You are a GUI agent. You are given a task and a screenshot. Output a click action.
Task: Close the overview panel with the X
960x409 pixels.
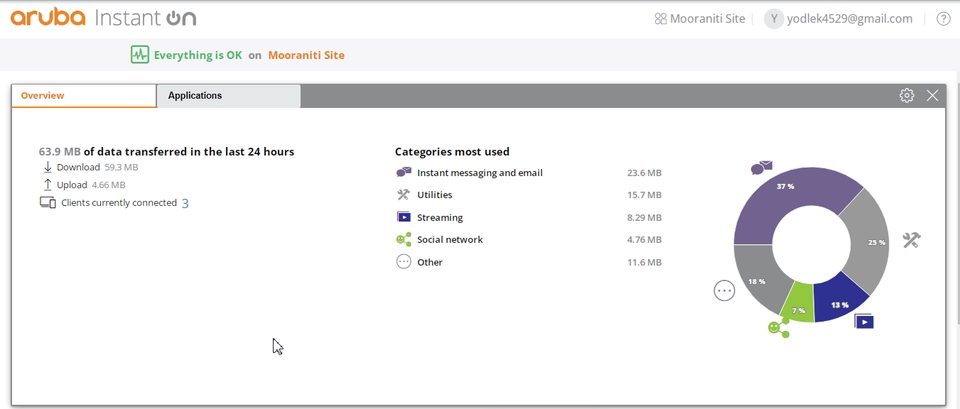933,95
